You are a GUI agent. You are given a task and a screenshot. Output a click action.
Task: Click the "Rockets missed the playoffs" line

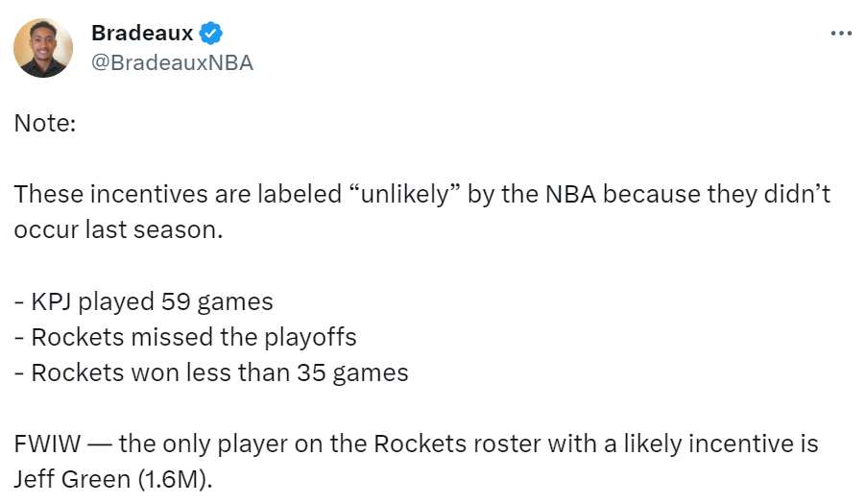point(185,337)
